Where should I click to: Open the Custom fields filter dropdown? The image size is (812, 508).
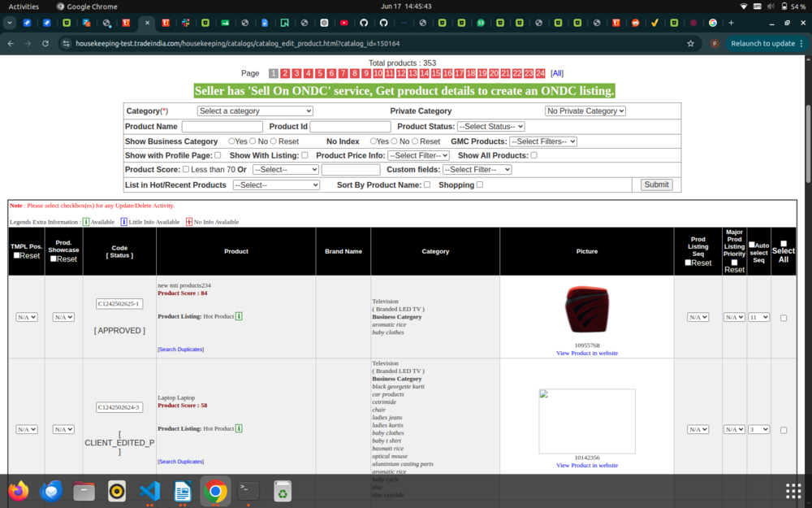(x=477, y=170)
